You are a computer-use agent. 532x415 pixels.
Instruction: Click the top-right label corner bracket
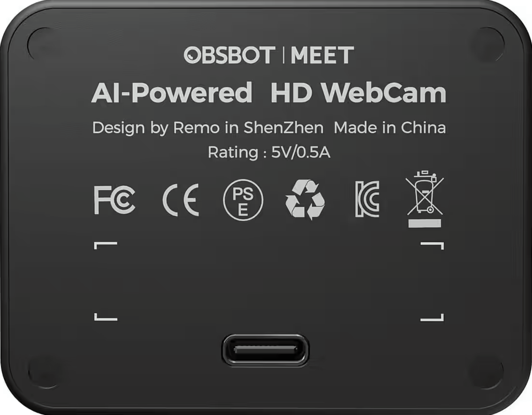[432, 246]
